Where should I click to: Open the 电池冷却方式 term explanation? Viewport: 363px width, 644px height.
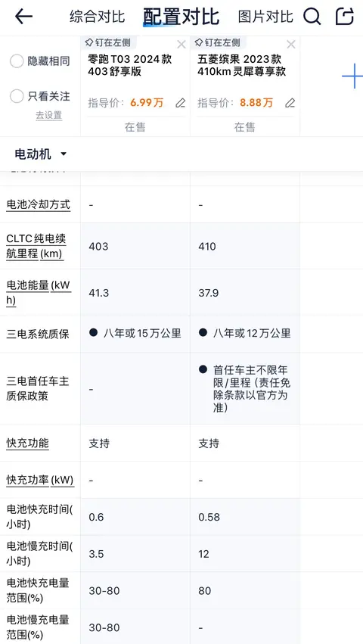[x=38, y=204]
